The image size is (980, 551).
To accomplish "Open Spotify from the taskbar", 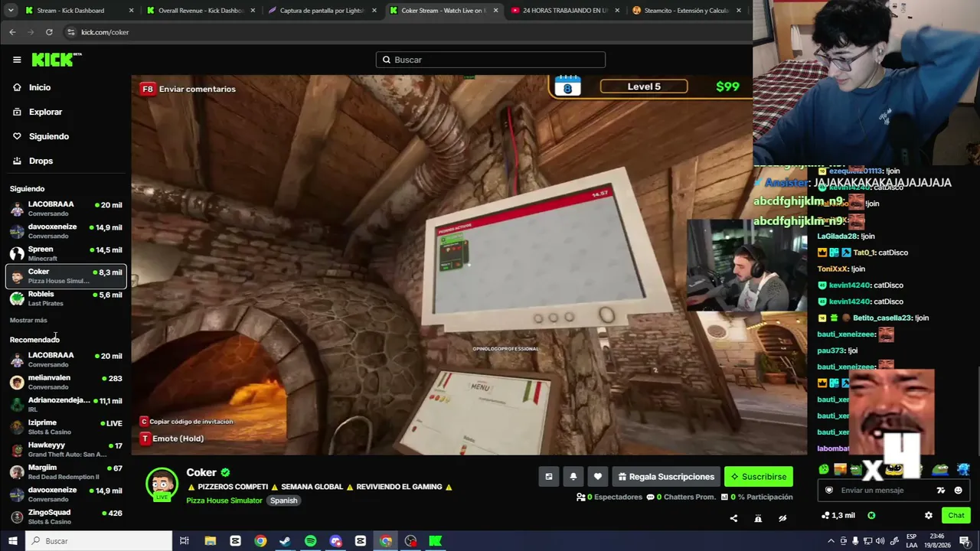I will [310, 541].
